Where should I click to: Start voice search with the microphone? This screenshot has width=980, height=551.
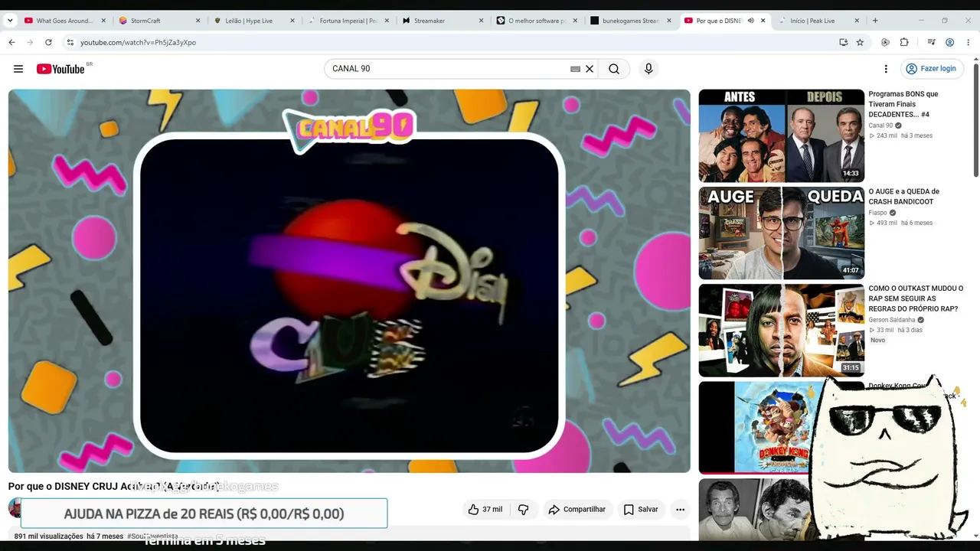tap(648, 69)
